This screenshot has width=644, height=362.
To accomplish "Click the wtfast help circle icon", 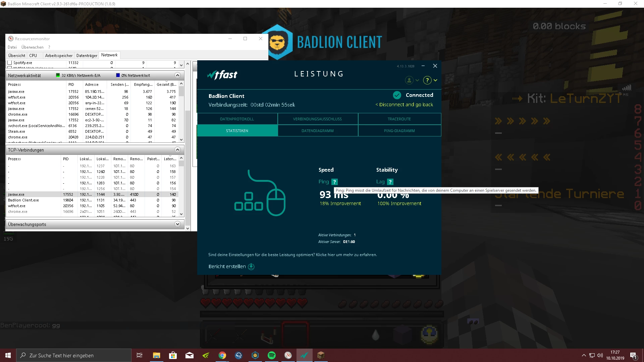I will coord(427,80).
